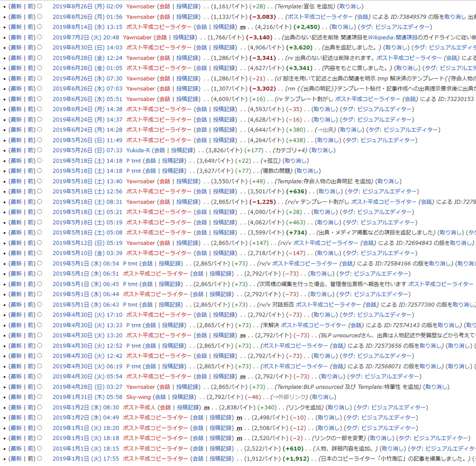Open the 2019年1月1日 (火) 18:15 revision link
Image resolution: width=476 pixels, height=466 pixels.
(86, 449)
